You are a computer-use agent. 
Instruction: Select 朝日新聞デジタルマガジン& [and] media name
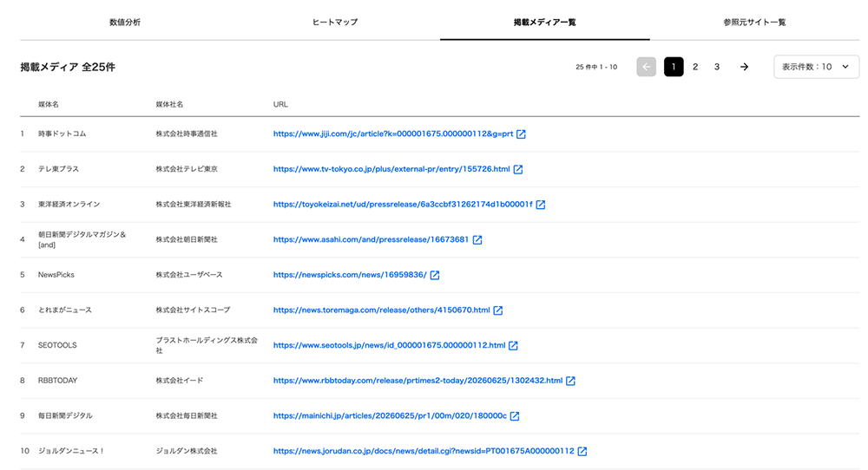coord(82,239)
